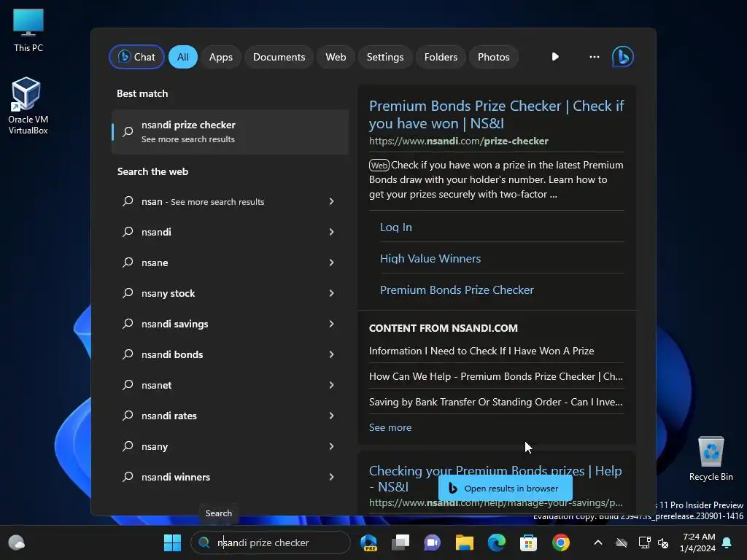Click the taskbar search input field

coord(271,542)
